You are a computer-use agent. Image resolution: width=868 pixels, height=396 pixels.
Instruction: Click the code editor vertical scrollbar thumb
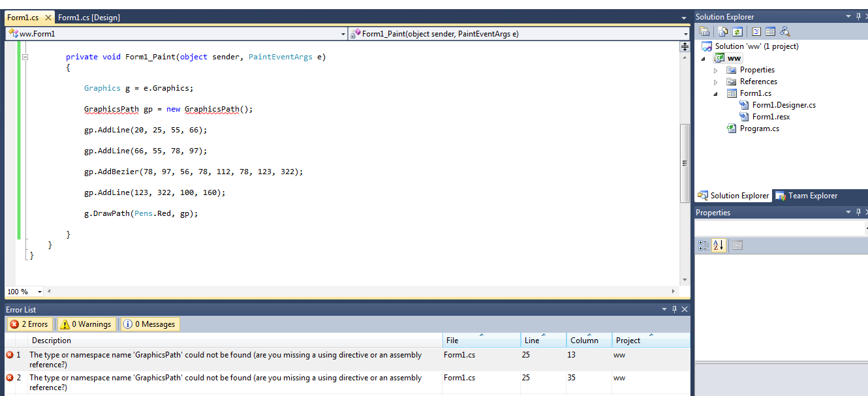(685, 163)
